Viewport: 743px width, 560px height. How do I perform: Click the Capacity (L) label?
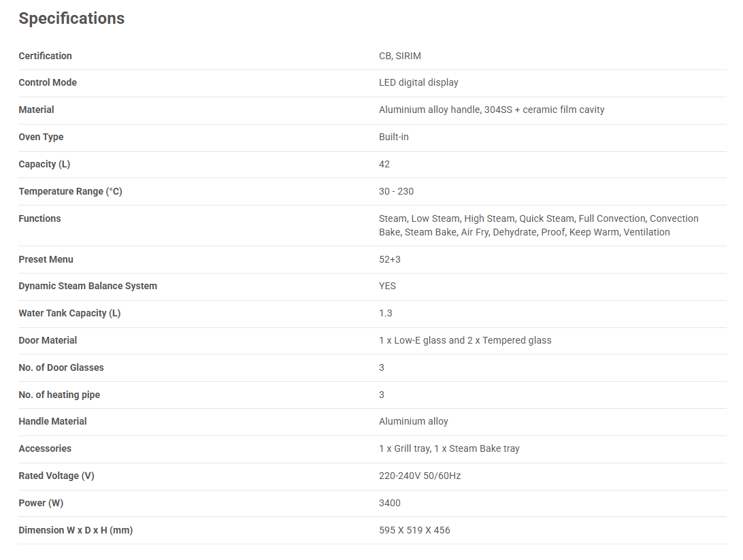(44, 164)
